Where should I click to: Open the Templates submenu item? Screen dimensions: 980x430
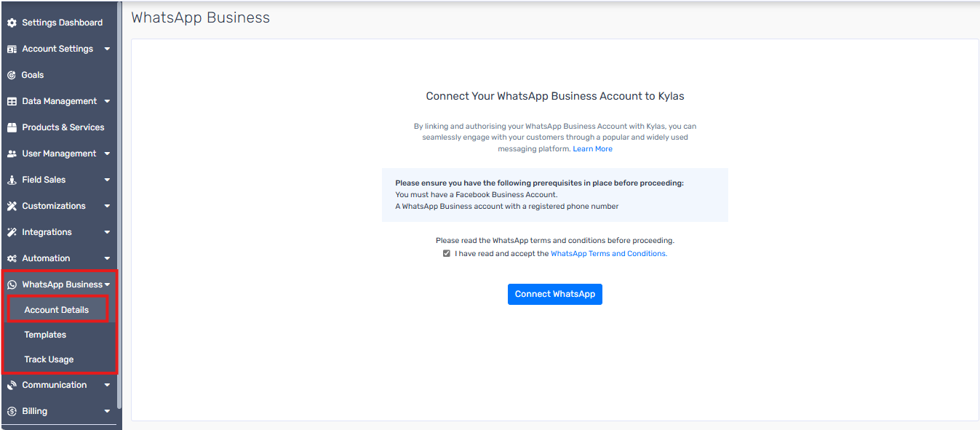coord(45,335)
